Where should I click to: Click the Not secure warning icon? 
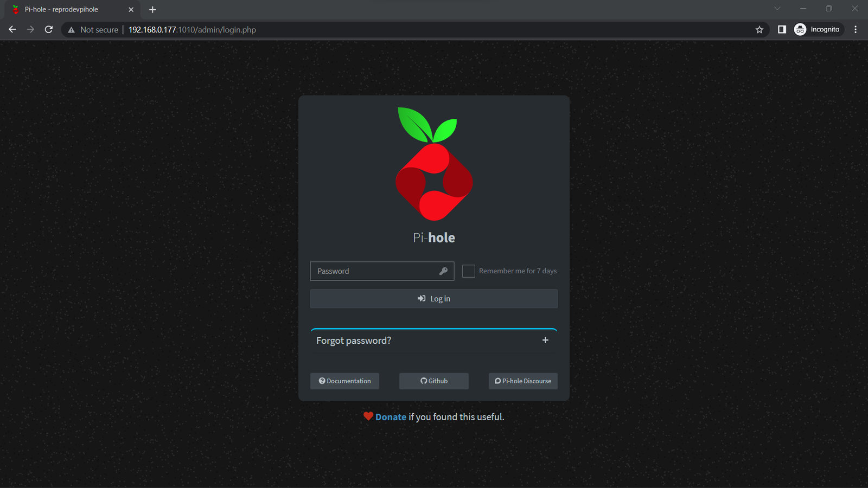pyautogui.click(x=71, y=29)
